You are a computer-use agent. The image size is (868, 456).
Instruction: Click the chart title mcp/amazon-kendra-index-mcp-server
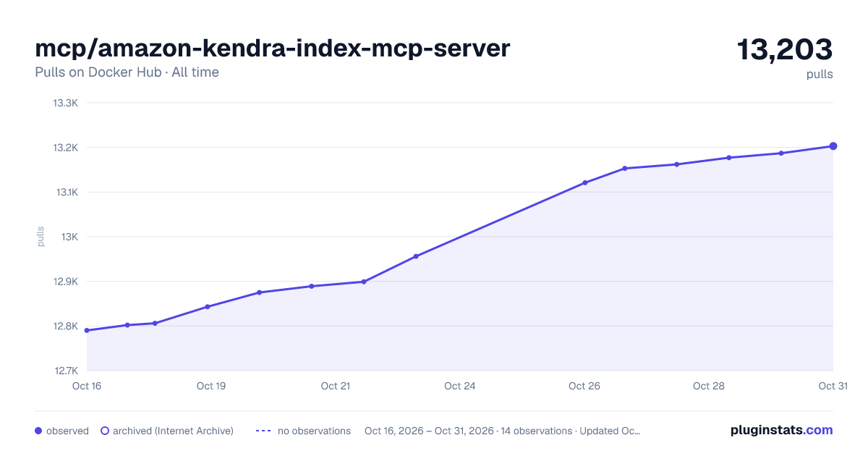coord(273,48)
